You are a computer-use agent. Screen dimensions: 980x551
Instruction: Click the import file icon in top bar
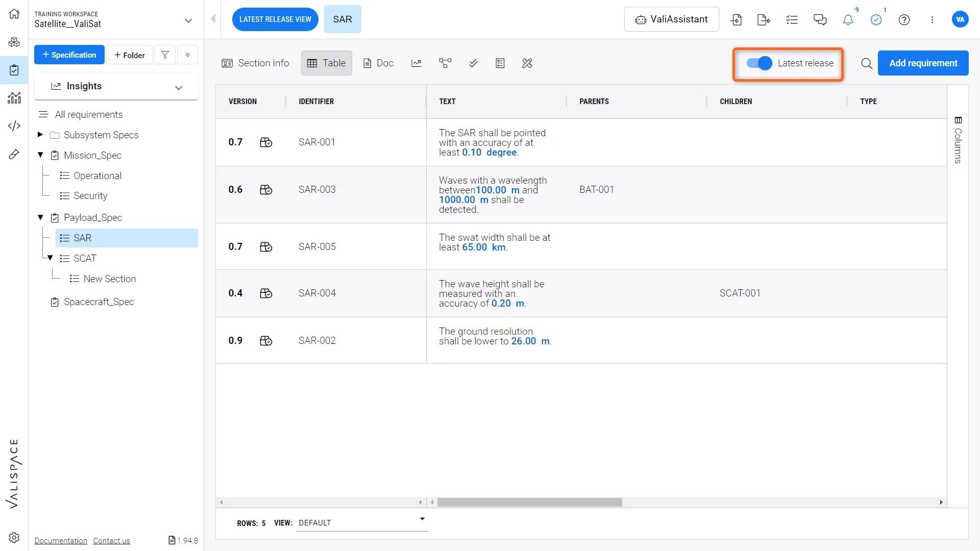(x=736, y=20)
